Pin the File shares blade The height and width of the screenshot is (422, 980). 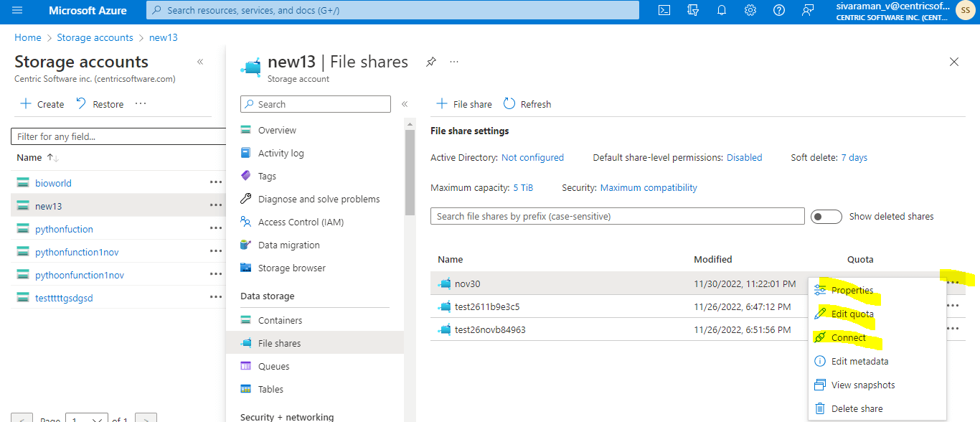pyautogui.click(x=430, y=62)
